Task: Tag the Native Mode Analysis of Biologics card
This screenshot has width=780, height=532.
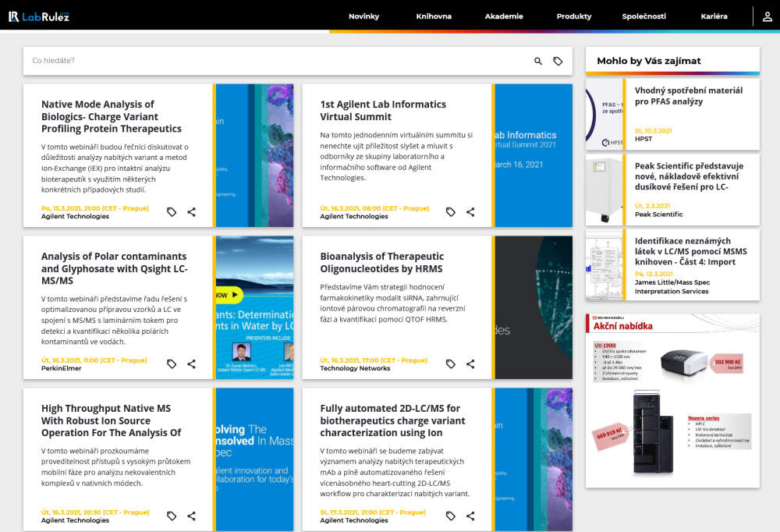Action: click(x=172, y=212)
